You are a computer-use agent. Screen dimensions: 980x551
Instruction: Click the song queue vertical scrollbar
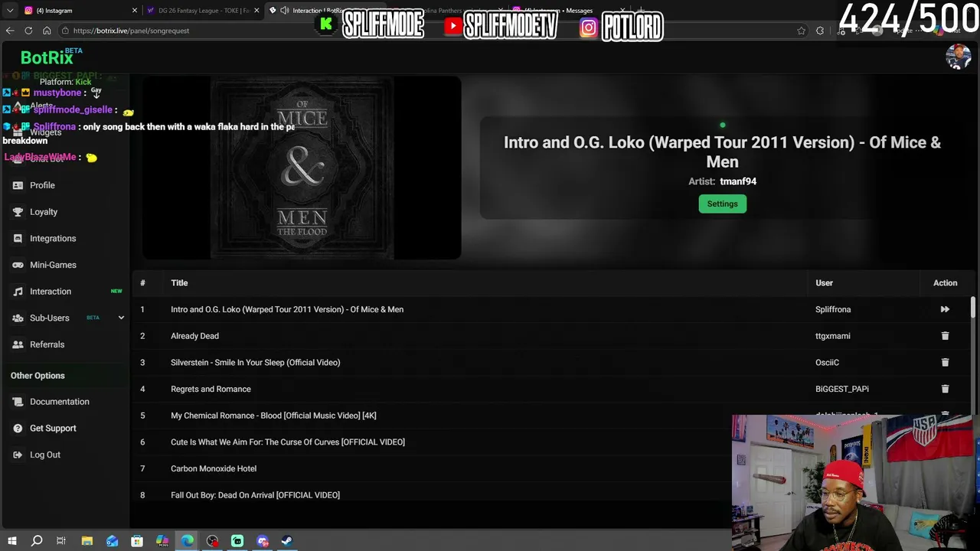pos(973,308)
